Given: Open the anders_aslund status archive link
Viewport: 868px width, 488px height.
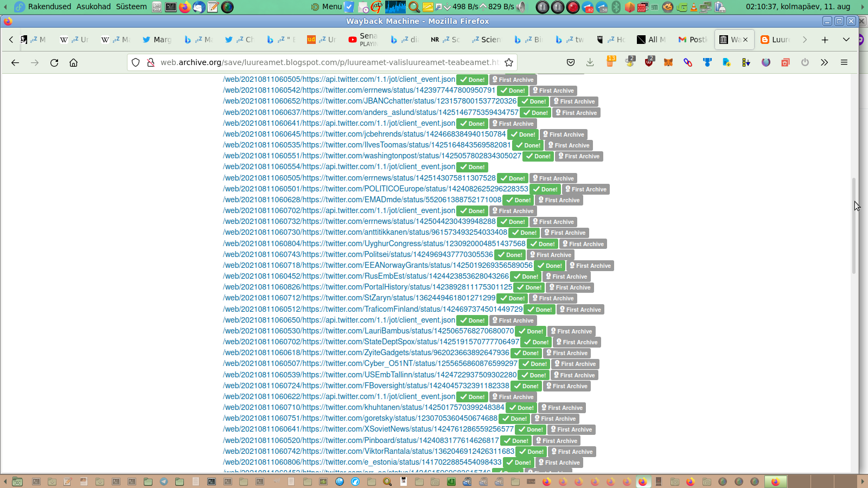Looking at the screenshot, I should (371, 113).
